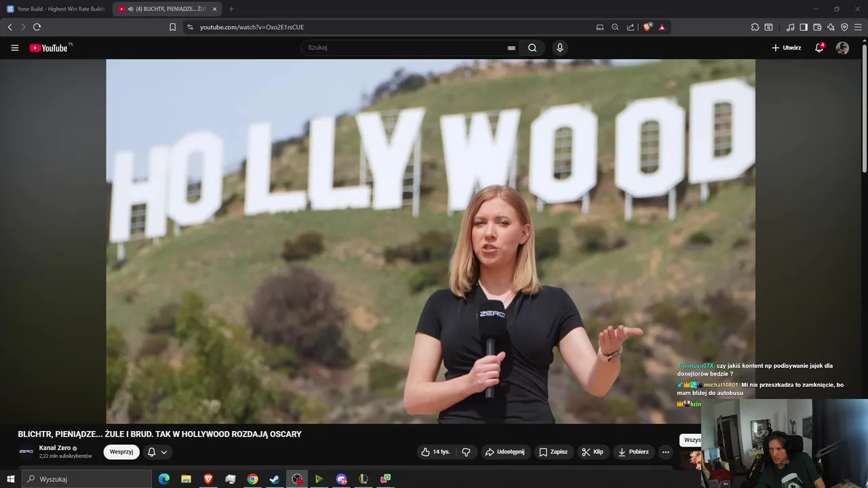Screen dimensions: 868x488
Task: Open the Kanał Zero channel name
Action: [x=55, y=448]
